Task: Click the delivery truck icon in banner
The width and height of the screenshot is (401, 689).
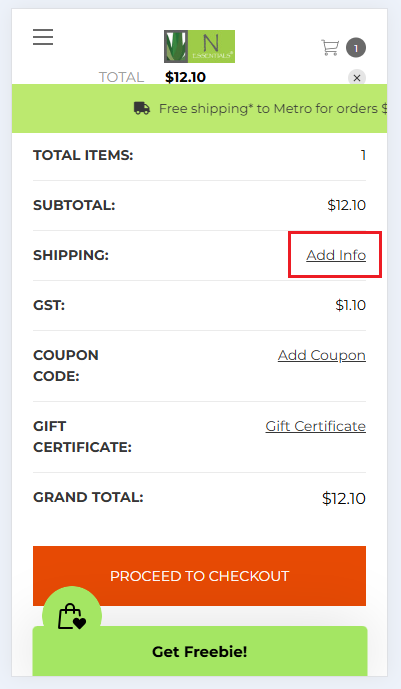Action: (x=142, y=108)
